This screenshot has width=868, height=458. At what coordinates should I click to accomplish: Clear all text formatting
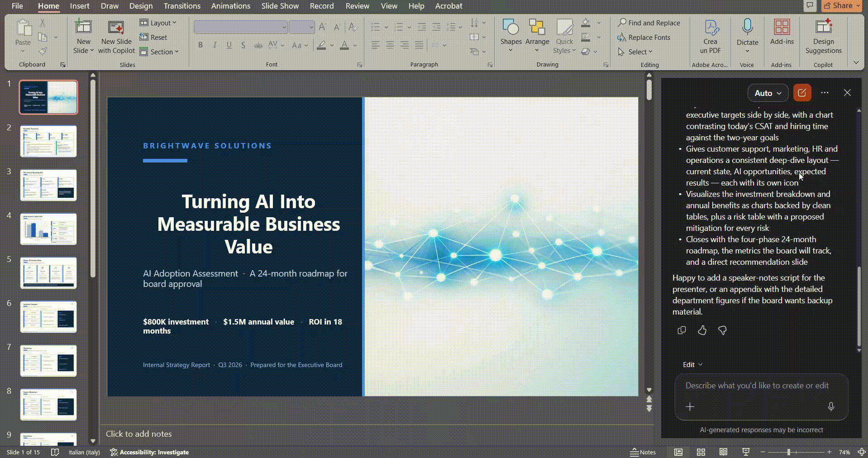pos(353,27)
